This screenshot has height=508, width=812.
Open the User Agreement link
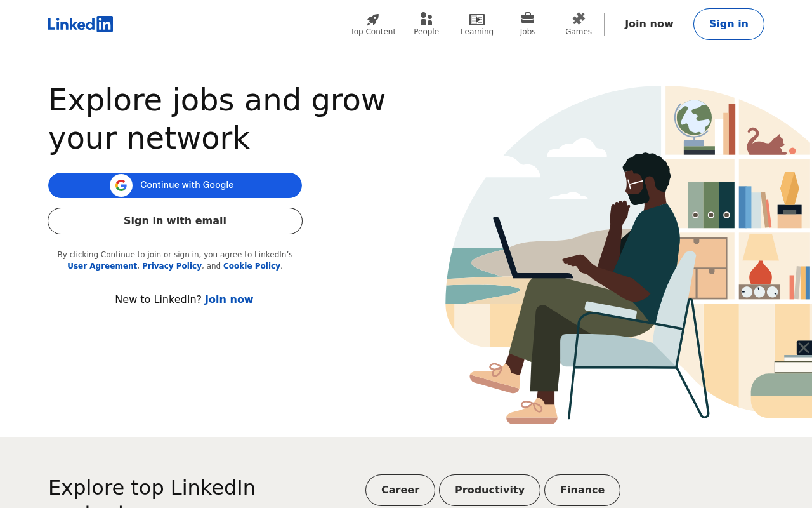pos(102,266)
